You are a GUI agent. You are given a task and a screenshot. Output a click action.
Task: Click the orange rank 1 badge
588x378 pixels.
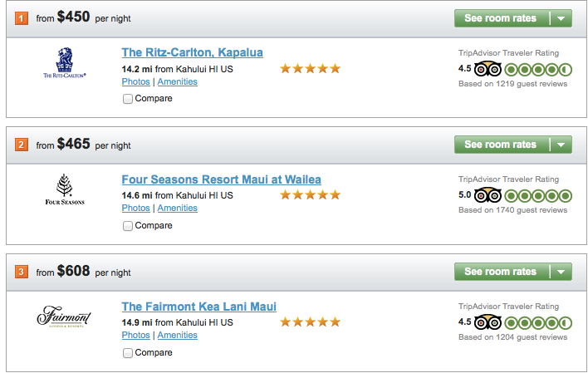[22, 18]
